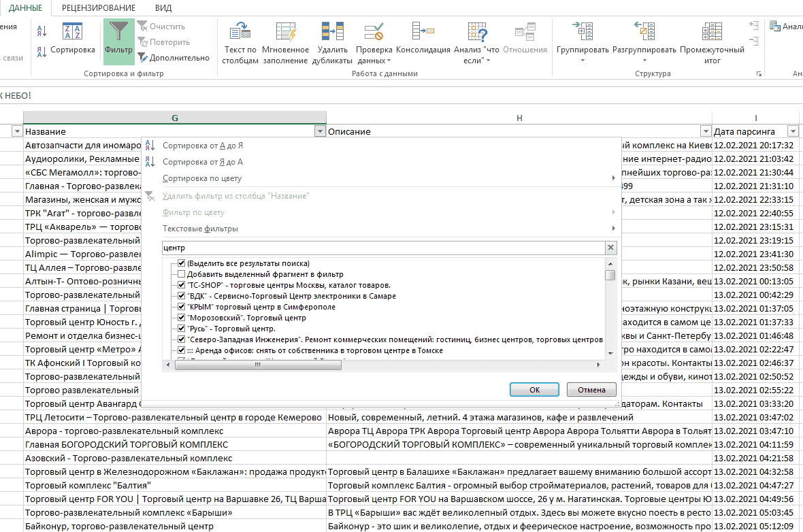Uncheck "Русь" - Торговый центр item
This screenshot has width=803, height=532.
181,329
